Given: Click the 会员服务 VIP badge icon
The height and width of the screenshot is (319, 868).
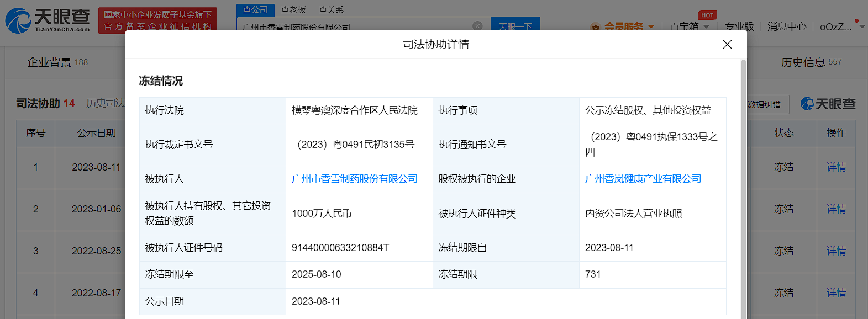Looking at the screenshot, I should click(595, 26).
